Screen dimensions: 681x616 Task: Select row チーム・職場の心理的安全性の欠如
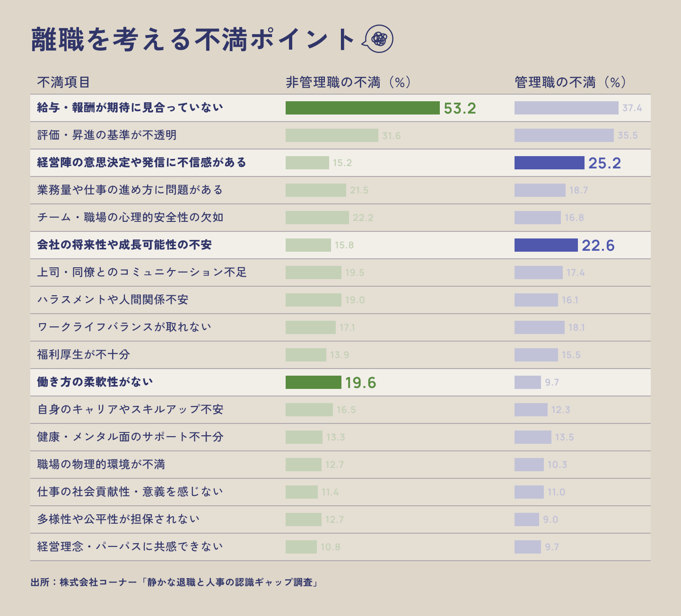340,218
